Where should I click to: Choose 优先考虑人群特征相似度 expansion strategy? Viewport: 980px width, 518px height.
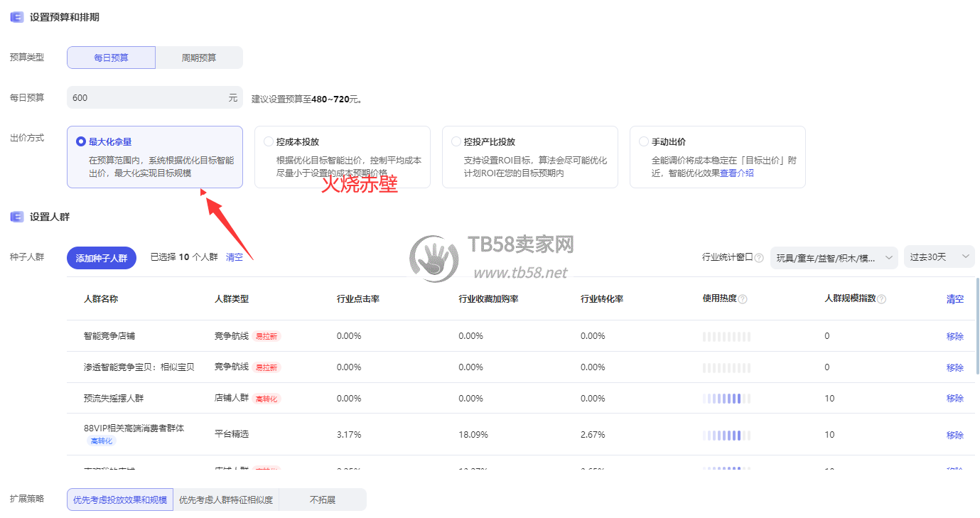(226, 500)
